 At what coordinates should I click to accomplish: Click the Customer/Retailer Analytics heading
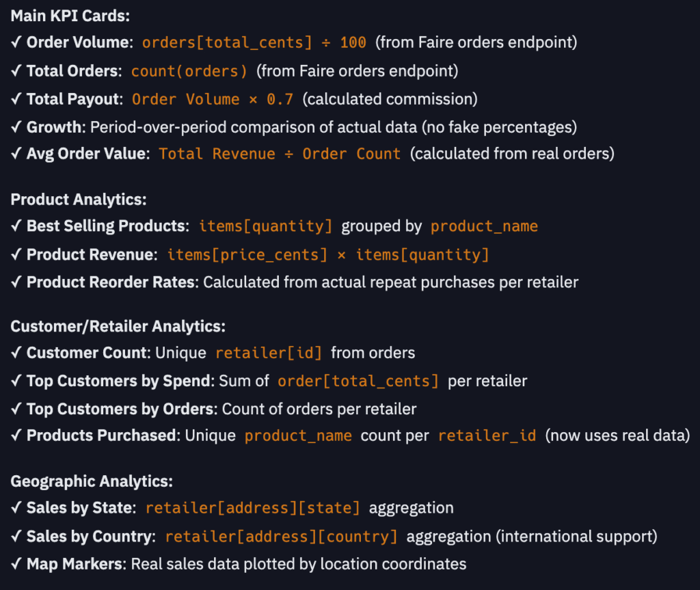(x=118, y=327)
